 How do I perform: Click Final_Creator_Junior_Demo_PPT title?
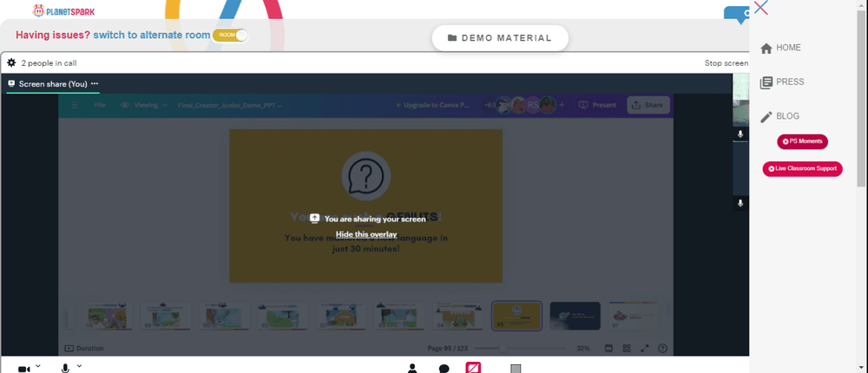pyautogui.click(x=229, y=105)
